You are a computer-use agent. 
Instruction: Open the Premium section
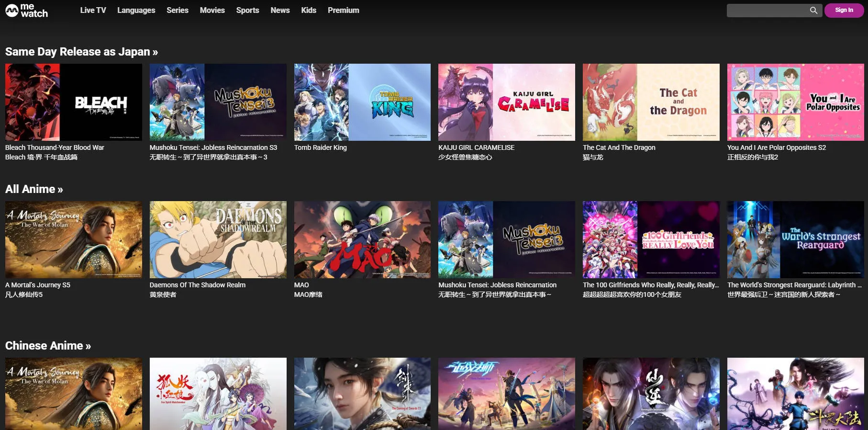(344, 10)
